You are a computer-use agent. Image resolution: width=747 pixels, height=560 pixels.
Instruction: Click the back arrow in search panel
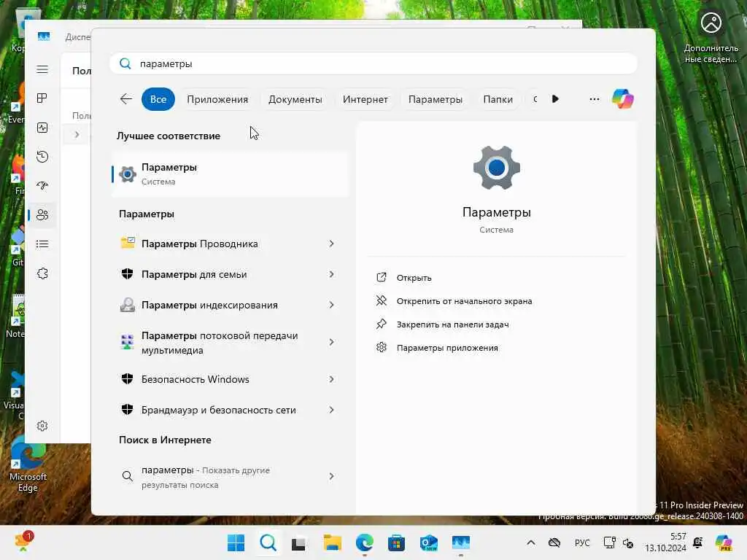(x=125, y=99)
